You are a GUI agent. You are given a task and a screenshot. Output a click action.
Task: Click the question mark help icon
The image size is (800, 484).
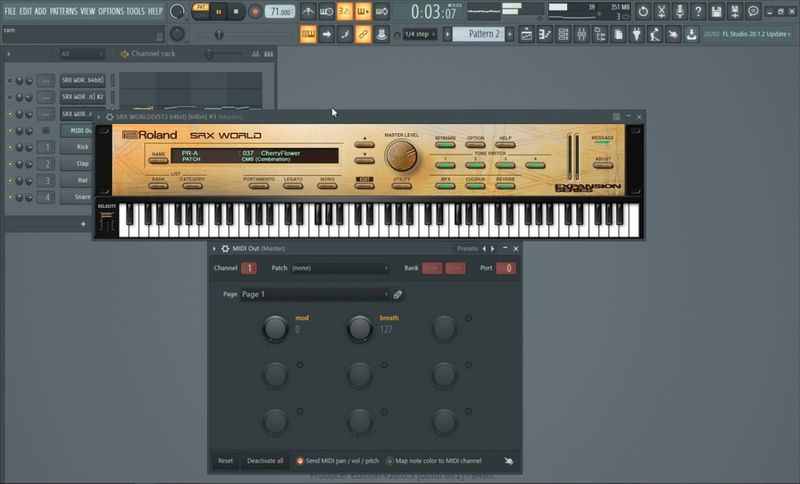click(x=698, y=11)
